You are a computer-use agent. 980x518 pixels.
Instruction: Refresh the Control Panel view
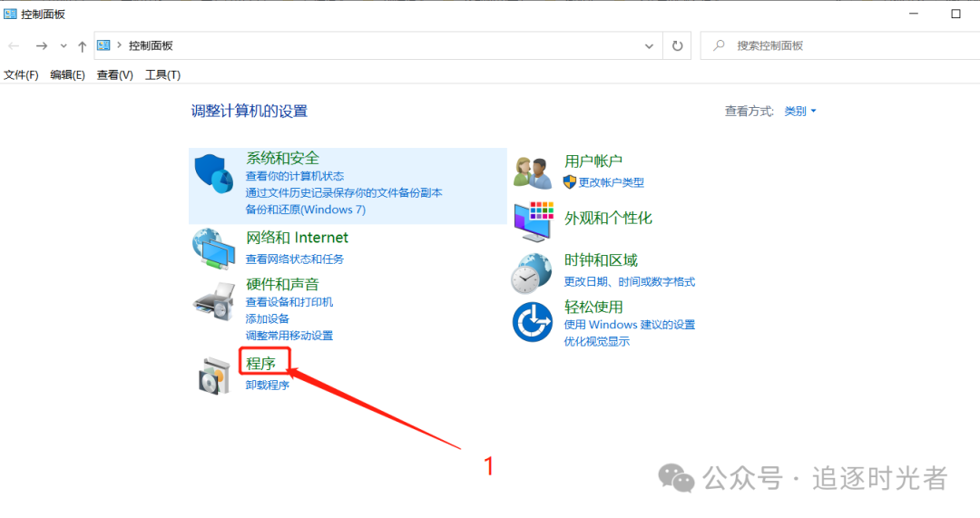click(677, 45)
